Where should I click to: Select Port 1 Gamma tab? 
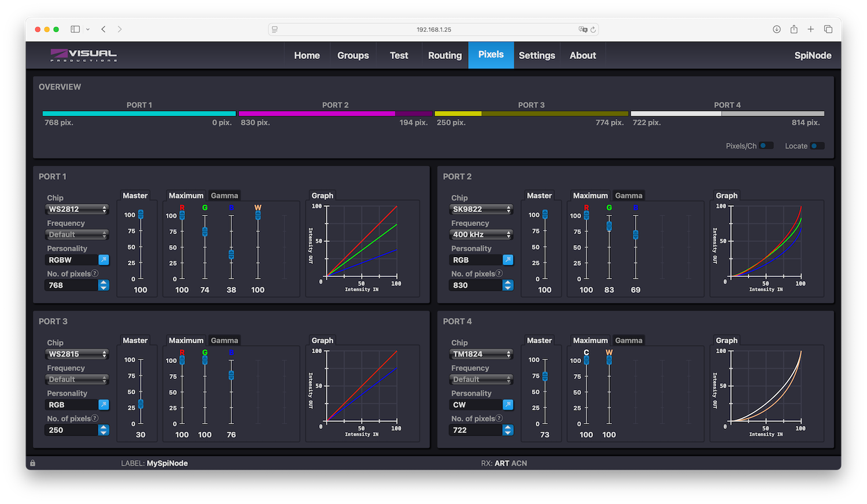pyautogui.click(x=224, y=196)
